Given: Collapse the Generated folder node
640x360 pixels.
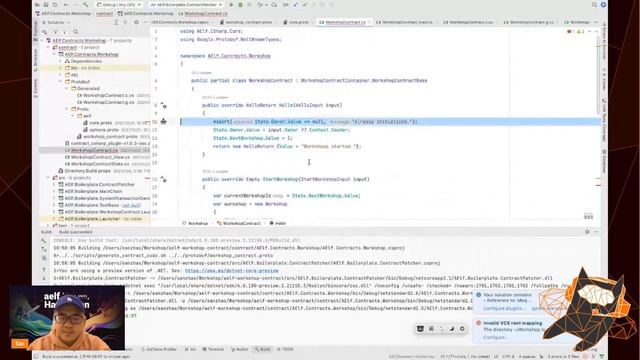Looking at the screenshot, I should tap(67, 88).
